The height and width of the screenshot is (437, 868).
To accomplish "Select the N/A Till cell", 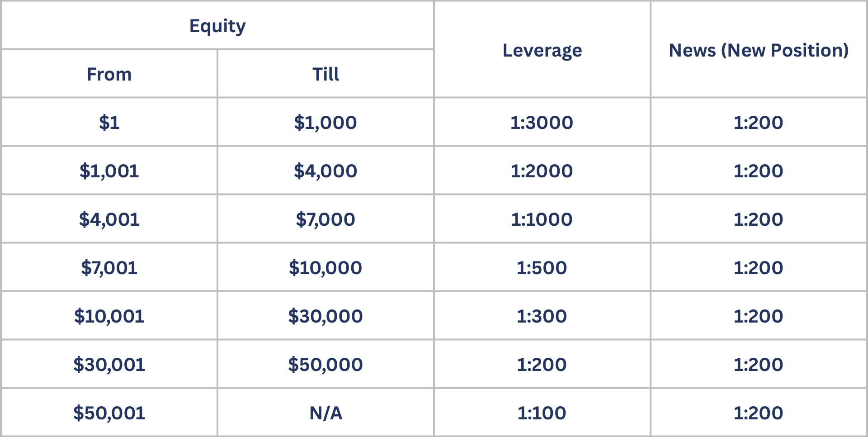I will [325, 413].
